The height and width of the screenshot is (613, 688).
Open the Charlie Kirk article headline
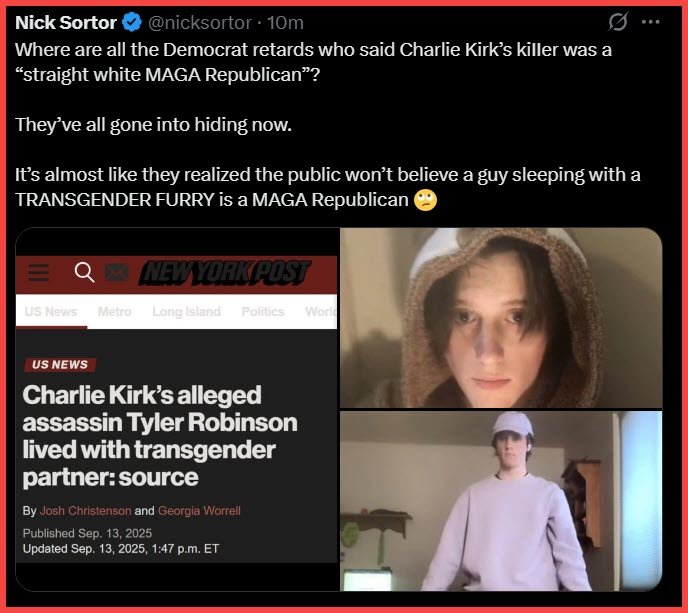[x=148, y=435]
